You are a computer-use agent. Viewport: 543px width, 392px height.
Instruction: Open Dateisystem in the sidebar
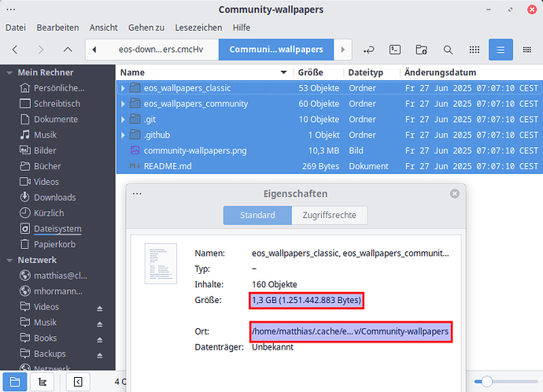click(57, 228)
